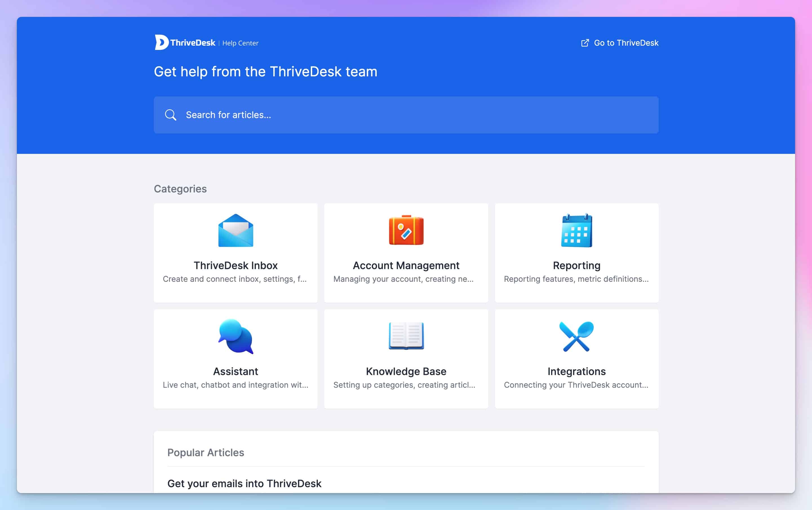The height and width of the screenshot is (510, 812).
Task: Open the Reporting category title
Action: point(577,265)
